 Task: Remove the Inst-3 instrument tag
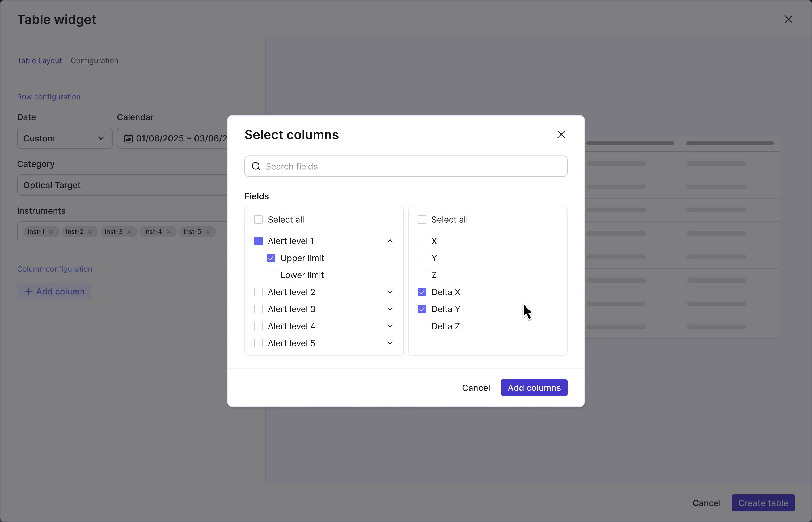[x=129, y=232]
